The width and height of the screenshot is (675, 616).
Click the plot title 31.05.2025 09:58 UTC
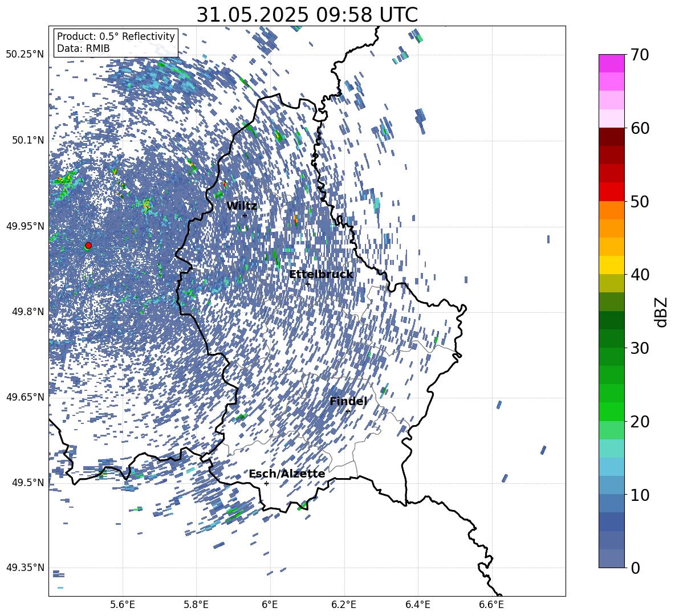coord(307,15)
